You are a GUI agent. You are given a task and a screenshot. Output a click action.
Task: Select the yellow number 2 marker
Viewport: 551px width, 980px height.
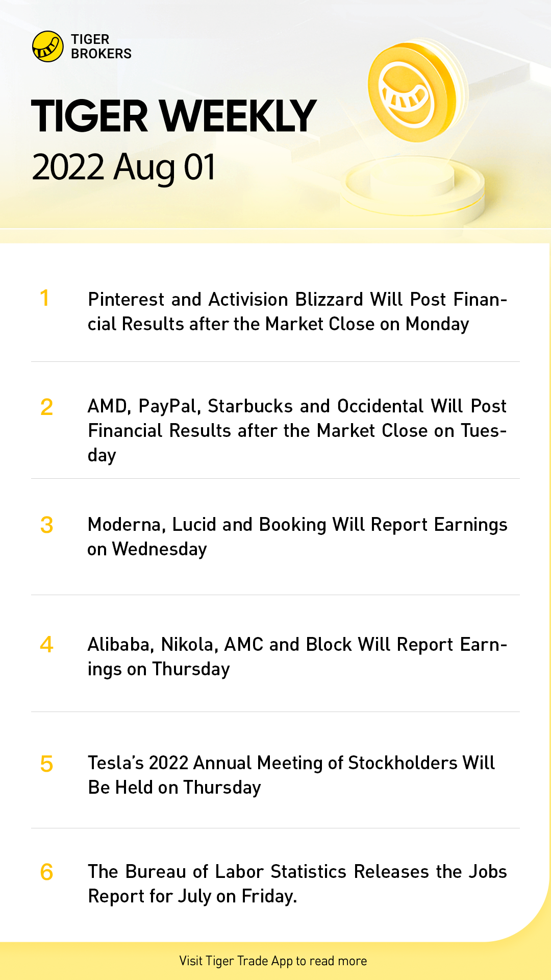(x=46, y=407)
